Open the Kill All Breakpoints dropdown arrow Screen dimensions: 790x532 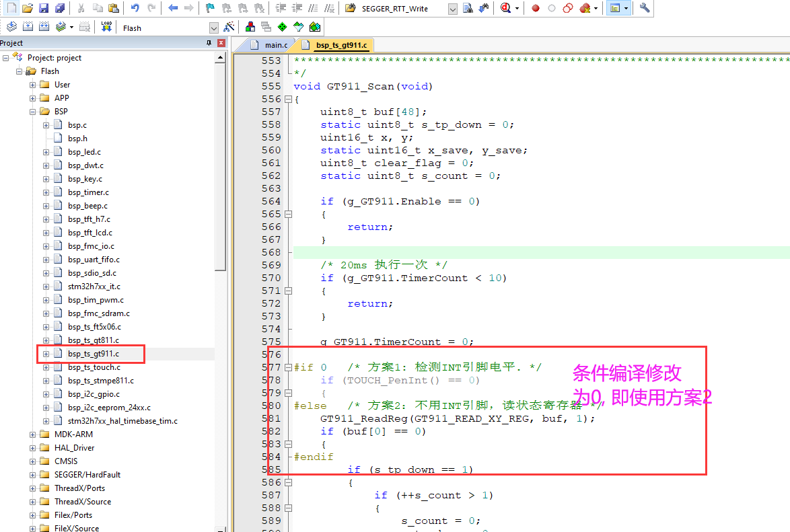pyautogui.click(x=596, y=9)
